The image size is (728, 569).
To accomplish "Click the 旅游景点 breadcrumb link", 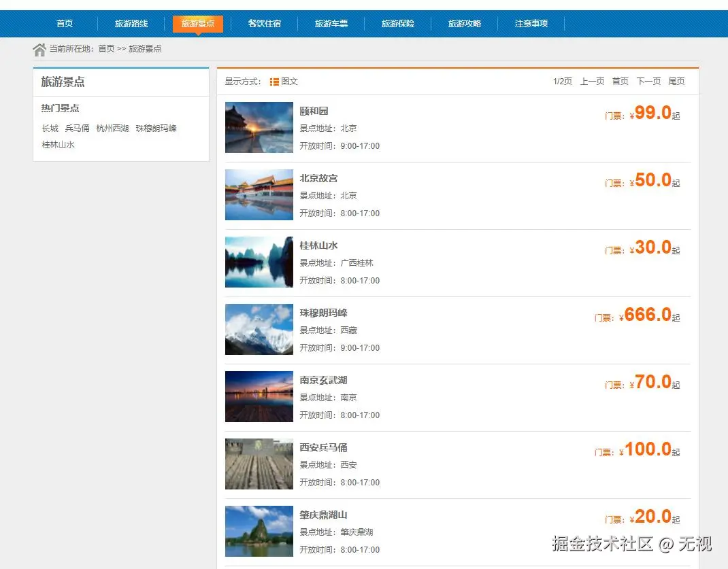I will pyautogui.click(x=145, y=49).
